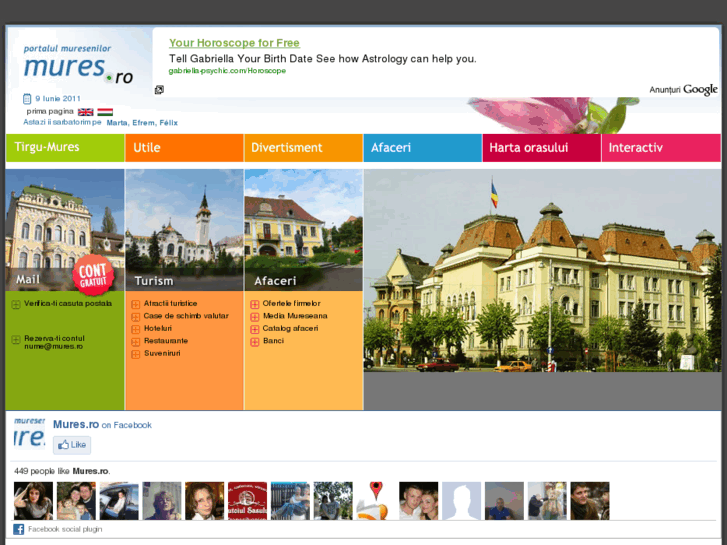This screenshot has height=545, width=727.
Task: Click the 449 people like Mures.ro text
Action: (x=62, y=471)
